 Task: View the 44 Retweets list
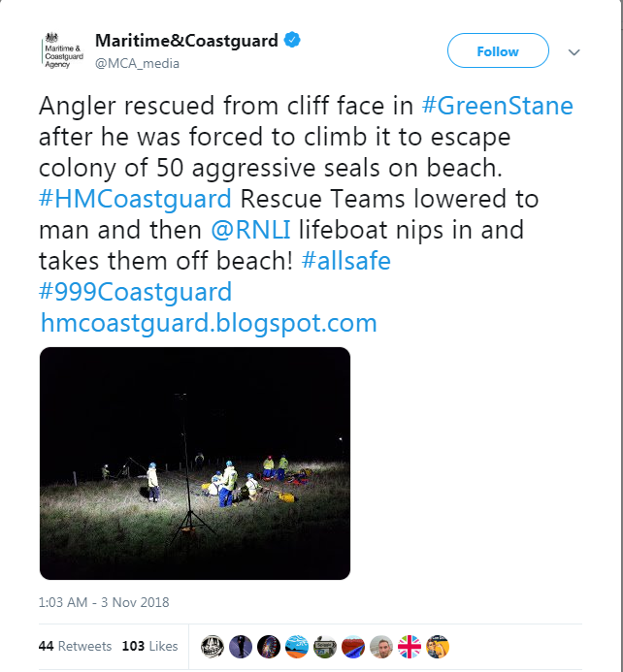(75, 646)
